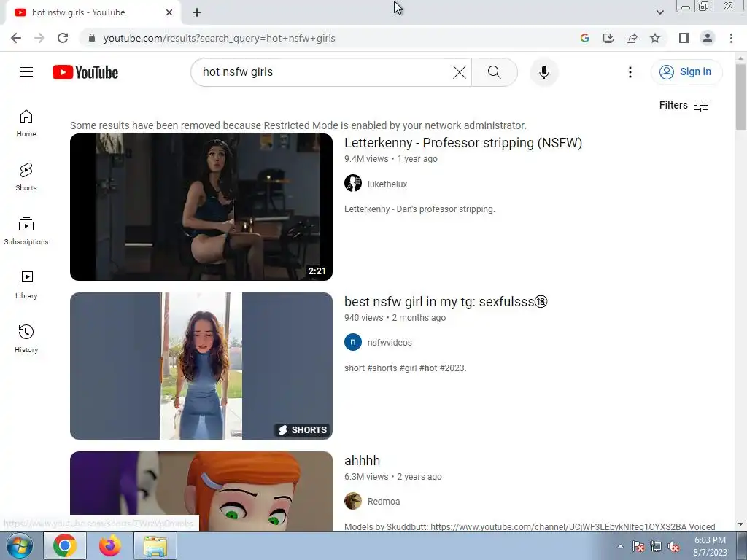This screenshot has width=747, height=560.
Task: Expand the Chrome tab search chevron
Action: 659,12
